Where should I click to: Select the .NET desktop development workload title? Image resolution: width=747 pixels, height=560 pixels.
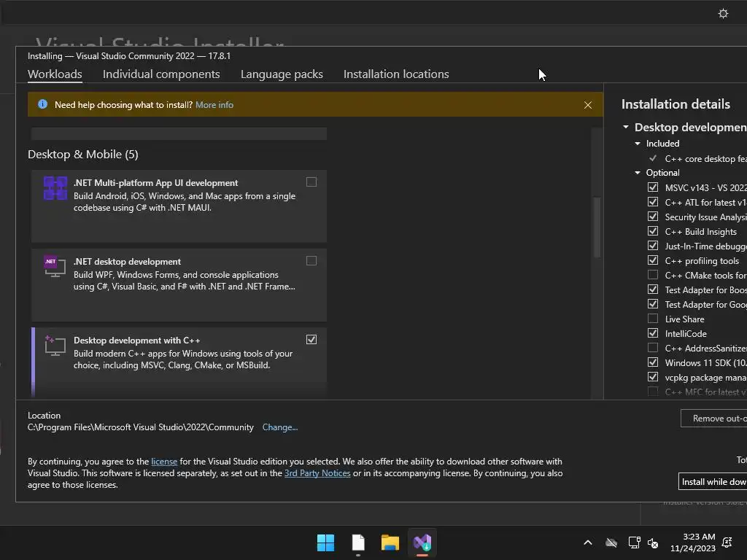tap(127, 262)
